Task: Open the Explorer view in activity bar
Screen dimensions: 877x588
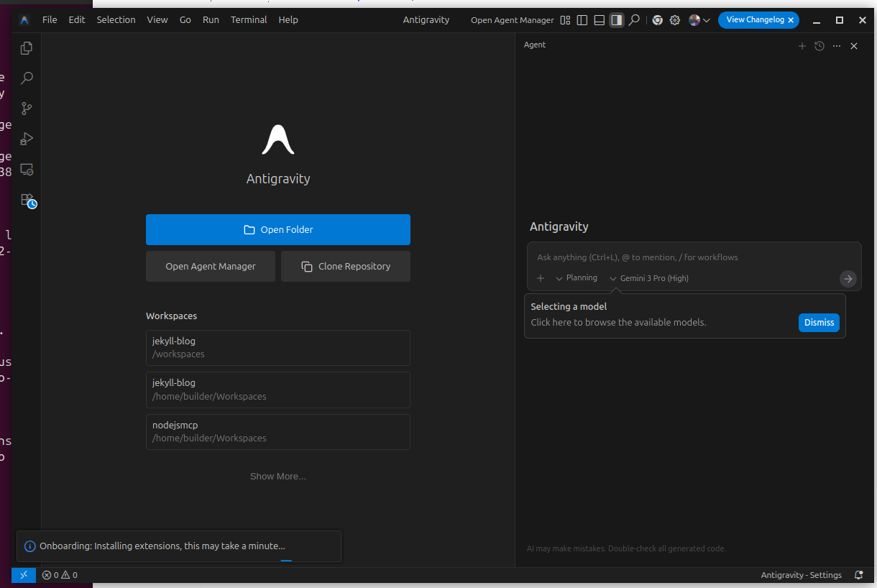Action: click(x=27, y=48)
